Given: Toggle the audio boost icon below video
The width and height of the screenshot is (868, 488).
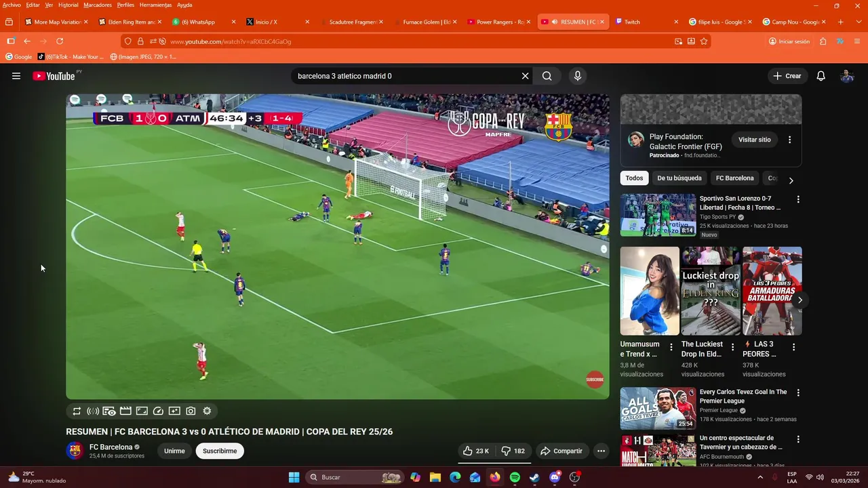Looking at the screenshot, I should pos(93,411).
